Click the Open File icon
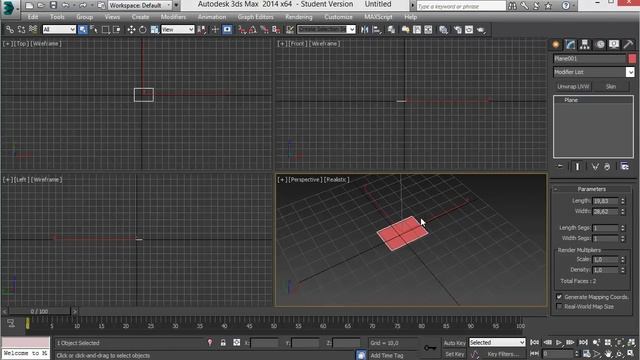Viewport: 640px width, 360px height. (x=41, y=5)
